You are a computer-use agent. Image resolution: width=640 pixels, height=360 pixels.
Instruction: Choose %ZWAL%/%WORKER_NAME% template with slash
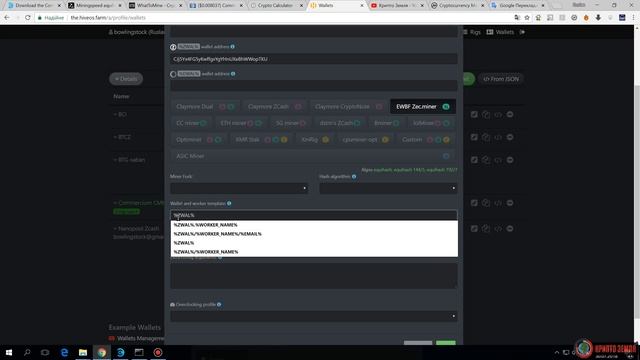(314, 252)
